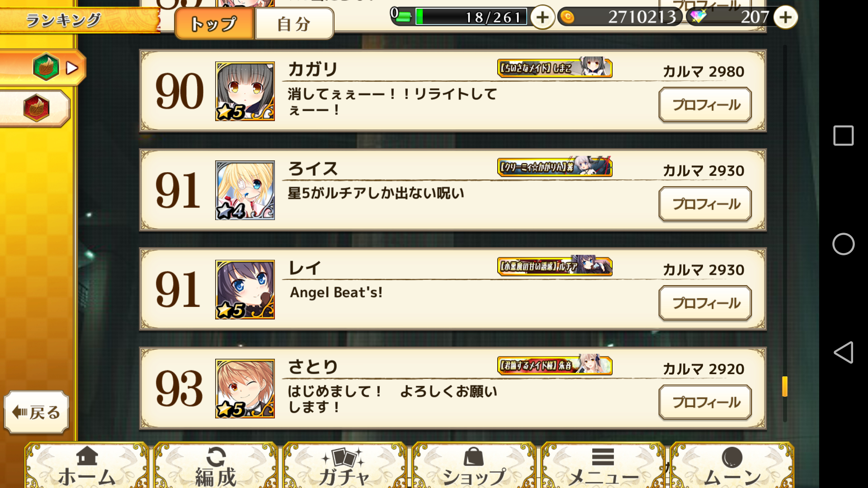868x488 pixels.
Task: Click the orange ranking list scrollbar thumb
Action: click(x=785, y=386)
